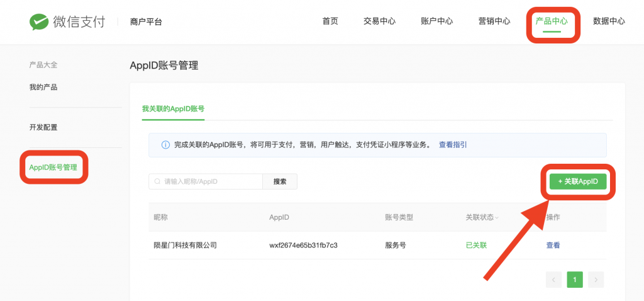The height and width of the screenshot is (301, 644).
Task: Open the 产品中心 top menu
Action: [552, 21]
